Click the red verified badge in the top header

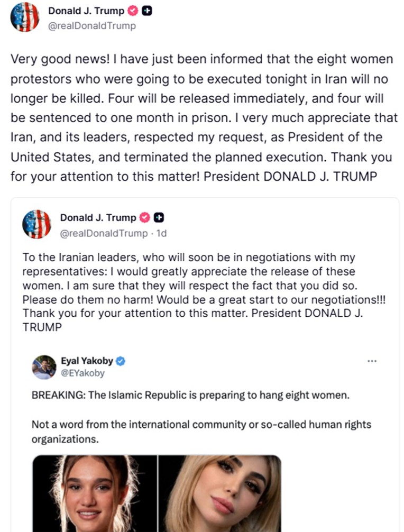134,11
